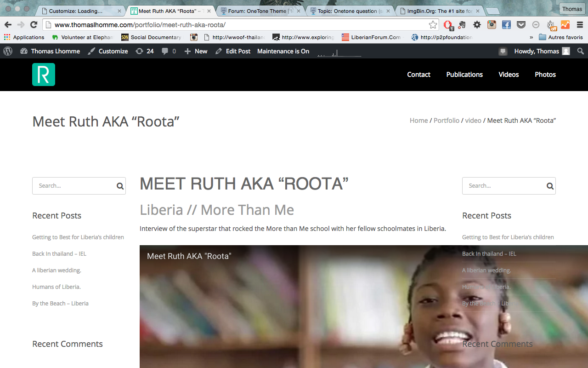Open left sidebar post Getting to Best for Liberia's children
Image resolution: width=588 pixels, height=368 pixels.
click(x=78, y=237)
